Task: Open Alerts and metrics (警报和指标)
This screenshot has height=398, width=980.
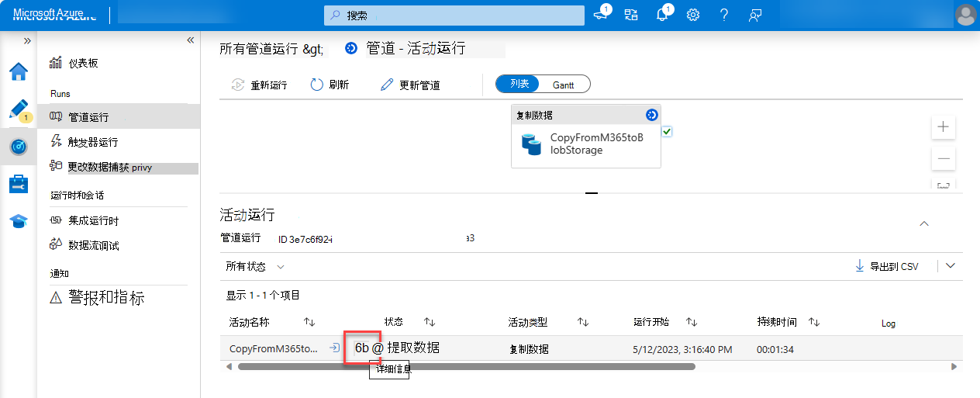Action: 97,297
